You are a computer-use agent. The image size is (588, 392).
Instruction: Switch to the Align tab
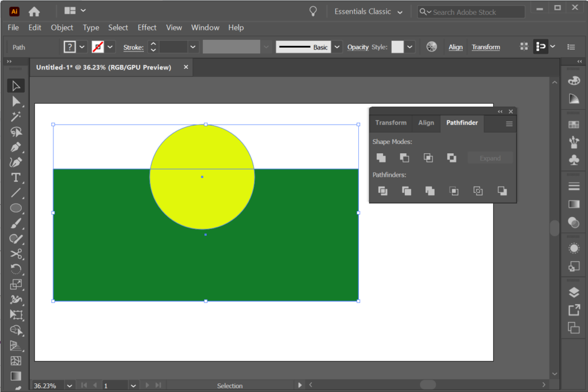pos(425,123)
